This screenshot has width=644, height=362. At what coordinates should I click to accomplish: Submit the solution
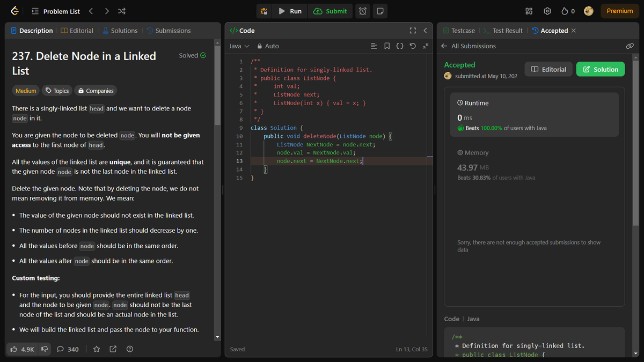click(331, 11)
